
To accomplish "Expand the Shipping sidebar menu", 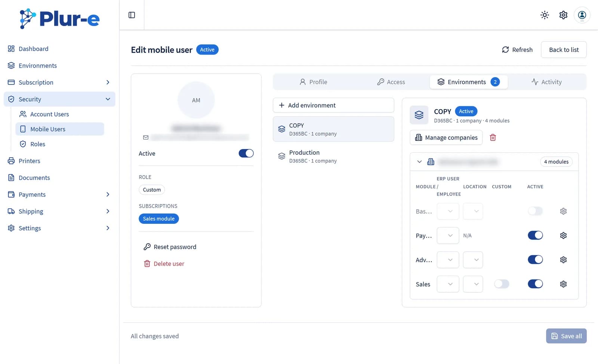I will pyautogui.click(x=60, y=211).
